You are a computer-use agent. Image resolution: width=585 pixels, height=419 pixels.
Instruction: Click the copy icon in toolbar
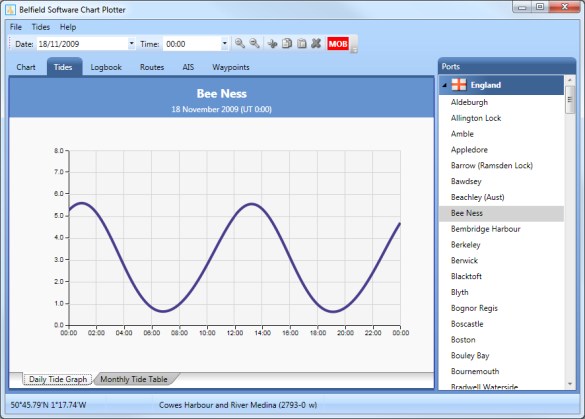tap(287, 44)
